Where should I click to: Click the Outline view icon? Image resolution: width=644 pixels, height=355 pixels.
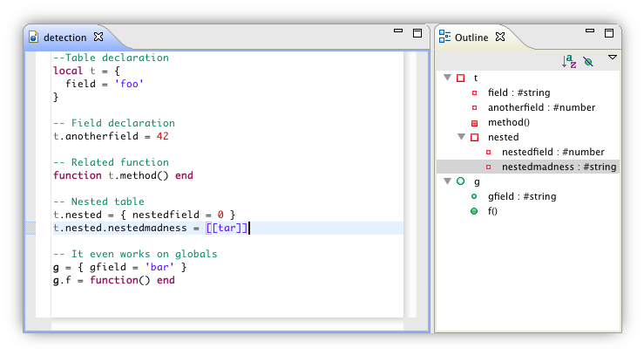pyautogui.click(x=444, y=37)
